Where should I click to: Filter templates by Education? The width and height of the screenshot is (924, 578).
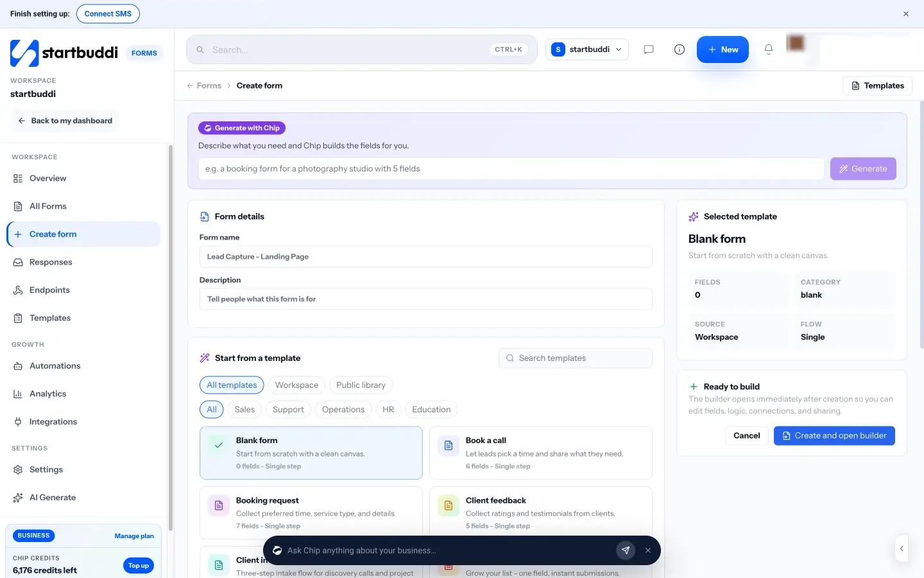pos(431,410)
